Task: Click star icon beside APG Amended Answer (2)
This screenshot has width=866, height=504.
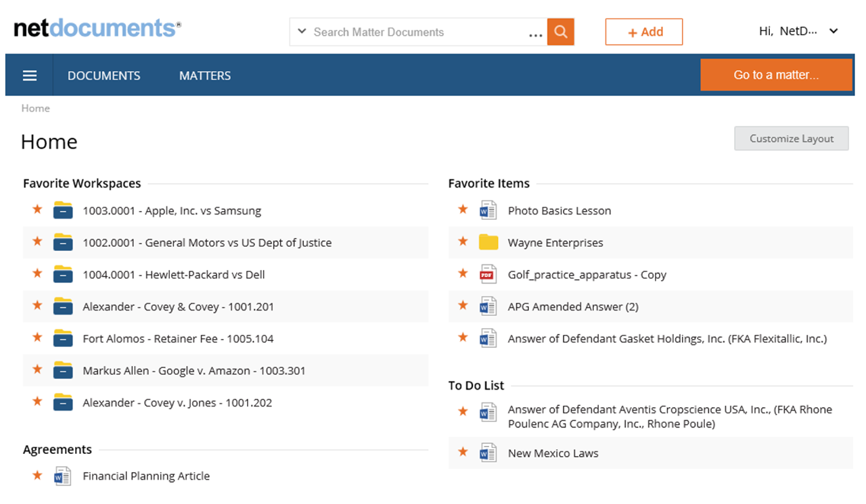Action: coord(463,305)
